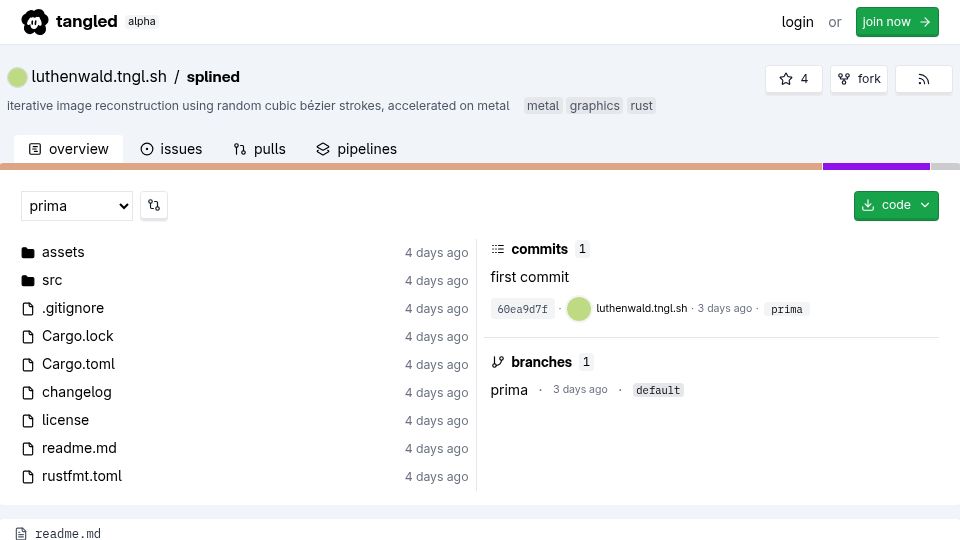The width and height of the screenshot is (960, 540).
Task: Click the compare branches icon beside prima dropdown
Action: click(x=154, y=205)
